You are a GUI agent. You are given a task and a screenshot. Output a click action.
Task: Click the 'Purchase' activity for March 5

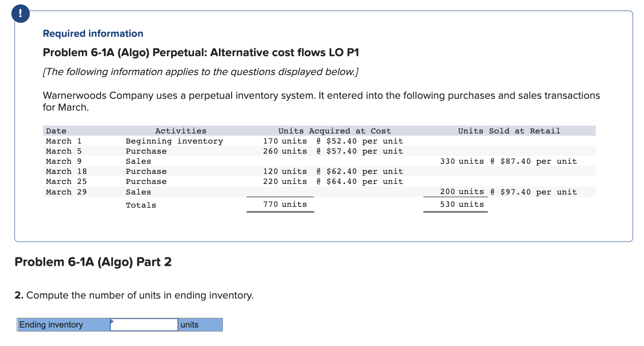(x=146, y=151)
